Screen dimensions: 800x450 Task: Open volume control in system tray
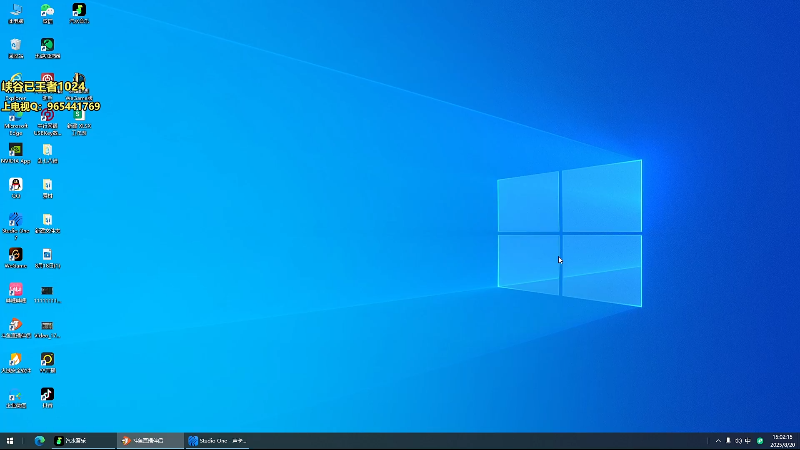(738, 441)
